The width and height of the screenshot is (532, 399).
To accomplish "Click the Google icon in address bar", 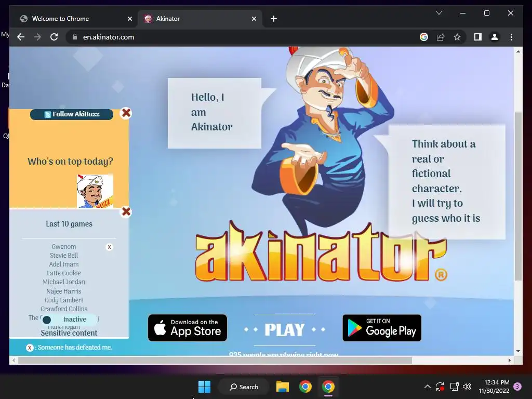I will tap(424, 37).
